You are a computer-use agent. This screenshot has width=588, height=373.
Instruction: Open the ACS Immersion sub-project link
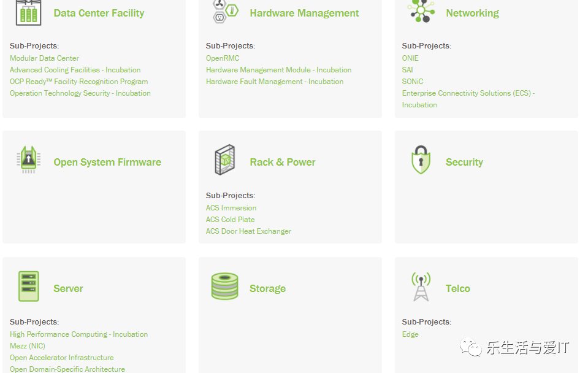(x=231, y=208)
